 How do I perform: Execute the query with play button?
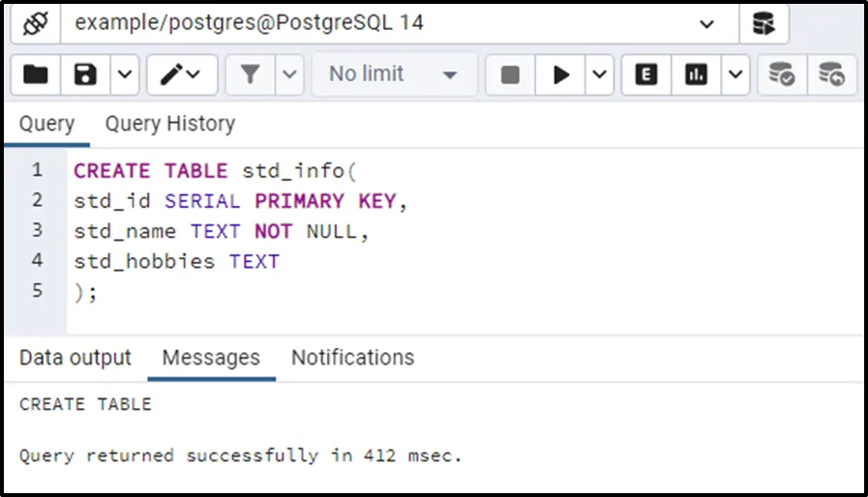[x=561, y=74]
